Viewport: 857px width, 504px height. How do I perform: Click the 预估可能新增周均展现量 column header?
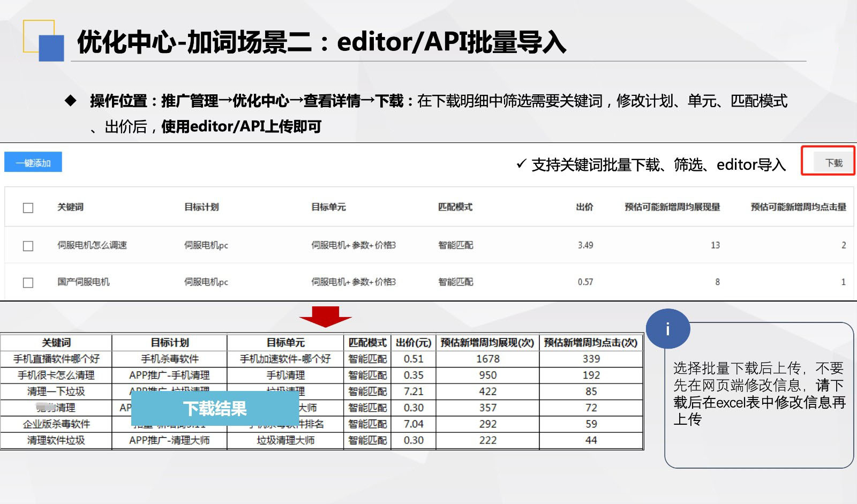point(672,207)
